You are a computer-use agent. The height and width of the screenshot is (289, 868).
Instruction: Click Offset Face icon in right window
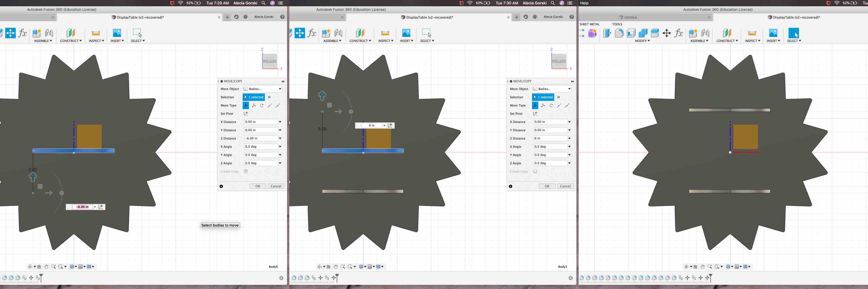[x=655, y=33]
